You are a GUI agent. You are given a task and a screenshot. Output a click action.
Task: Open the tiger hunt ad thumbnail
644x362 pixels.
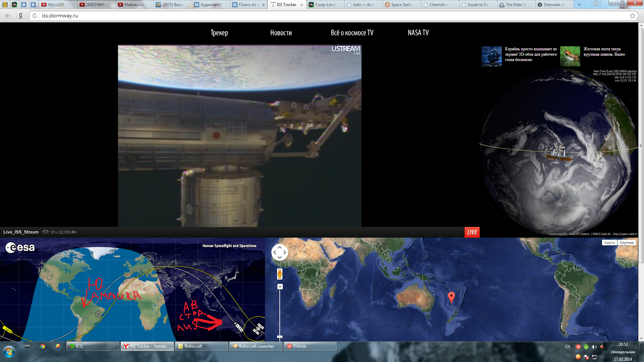570,56
